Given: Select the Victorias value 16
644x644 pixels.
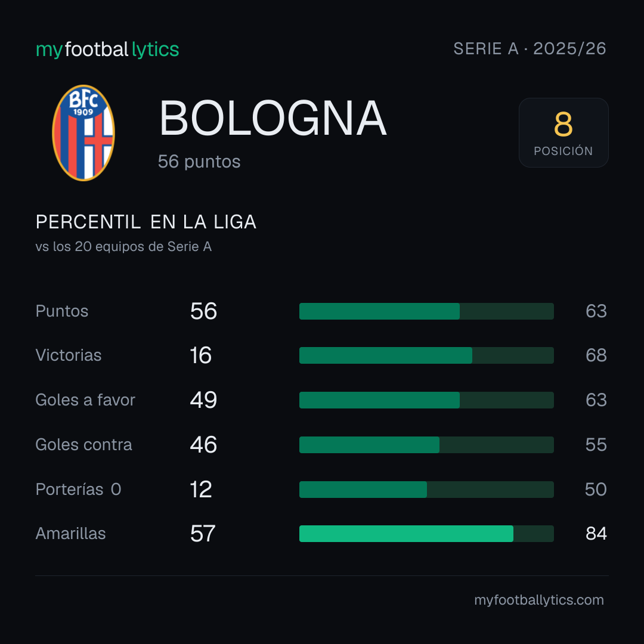Looking at the screenshot, I should pos(201,355).
